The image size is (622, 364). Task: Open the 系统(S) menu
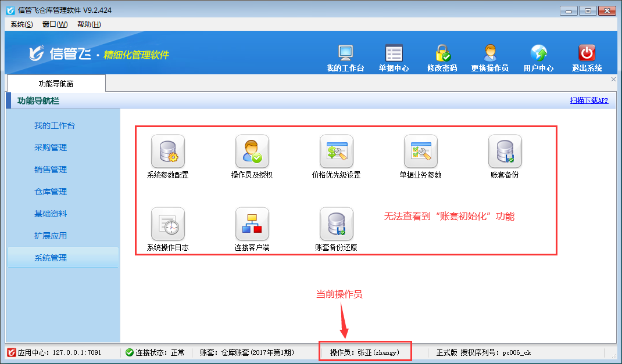(22, 24)
